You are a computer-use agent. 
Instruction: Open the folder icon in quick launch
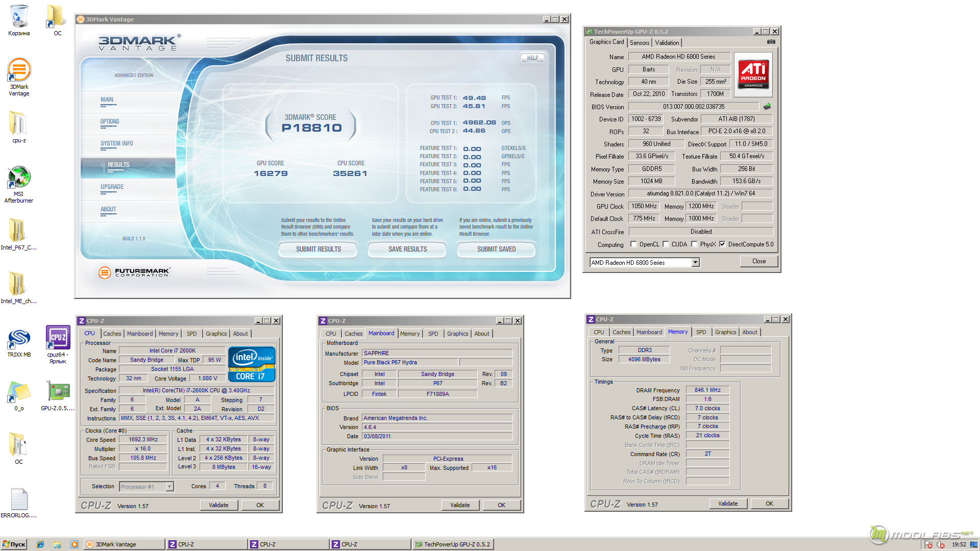[57, 544]
